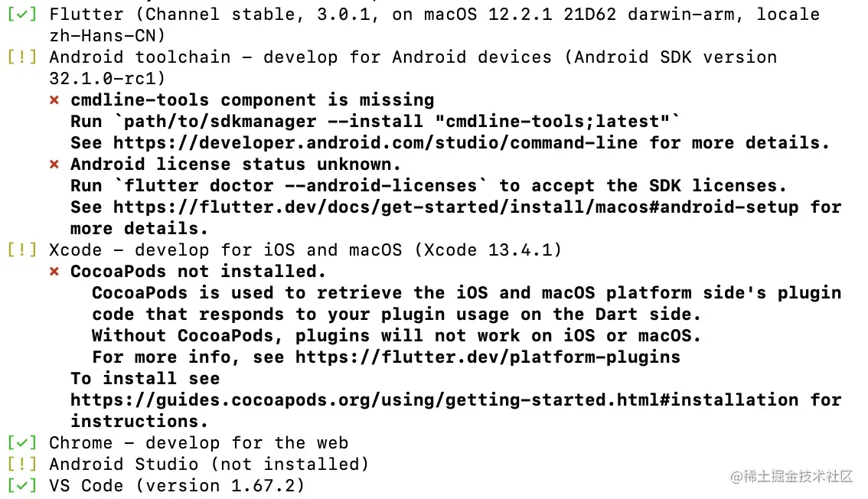Screen dimensions: 868x499
Task: Click the red X before Android license status
Action: 54,165
